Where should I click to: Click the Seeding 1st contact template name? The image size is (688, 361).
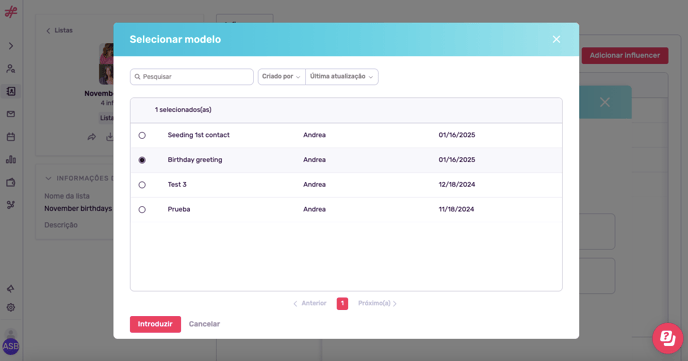click(198, 135)
